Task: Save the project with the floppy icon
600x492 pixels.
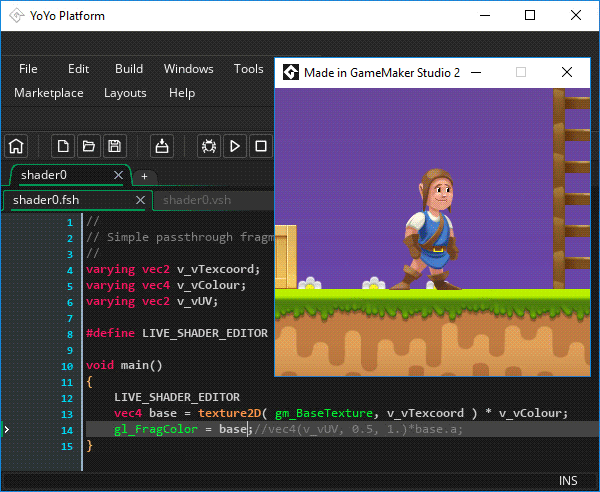Action: pos(114,146)
